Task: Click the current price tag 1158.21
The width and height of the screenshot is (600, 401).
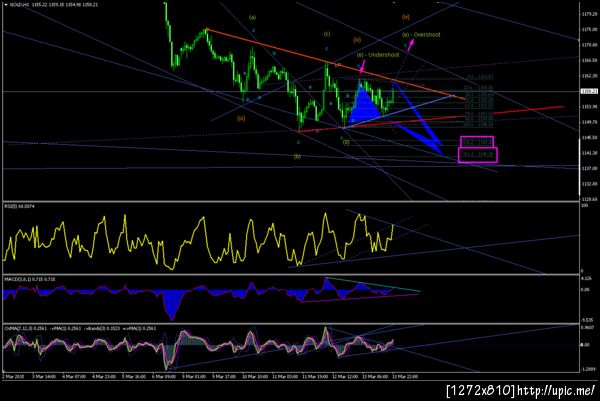Action: 589,91
